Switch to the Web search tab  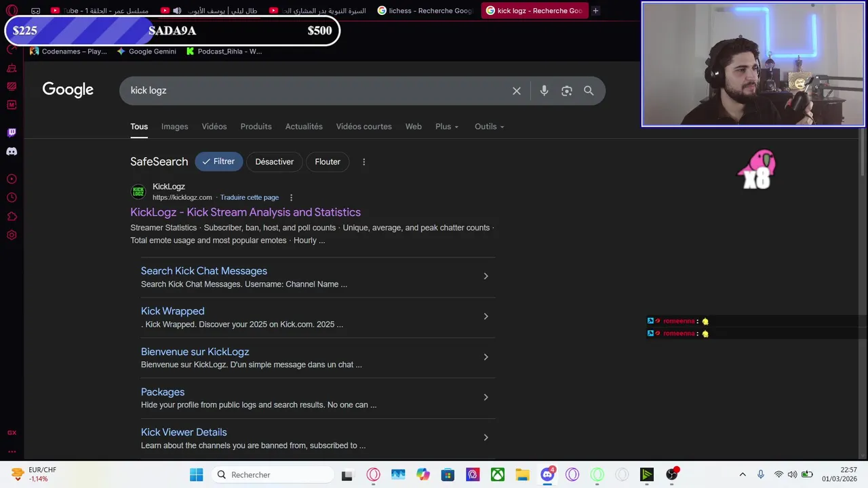tap(414, 127)
